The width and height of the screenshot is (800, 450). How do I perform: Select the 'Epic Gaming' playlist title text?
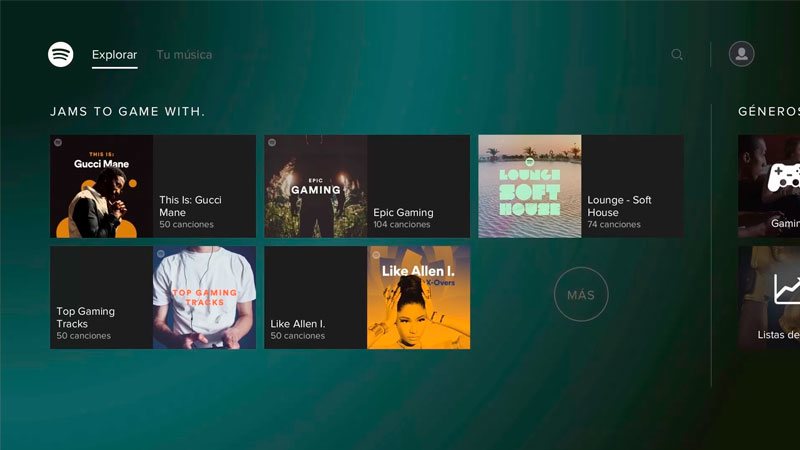point(403,212)
